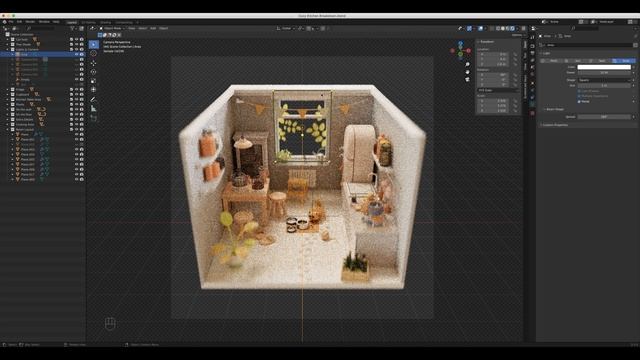Toggle X-ray display in viewport header
The width and height of the screenshot is (640, 360).
pyautogui.click(x=491, y=29)
